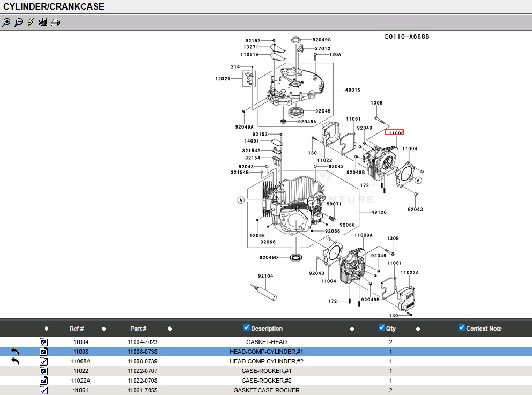Click the Part # column header
This screenshot has width=532, height=395.
coord(138,329)
